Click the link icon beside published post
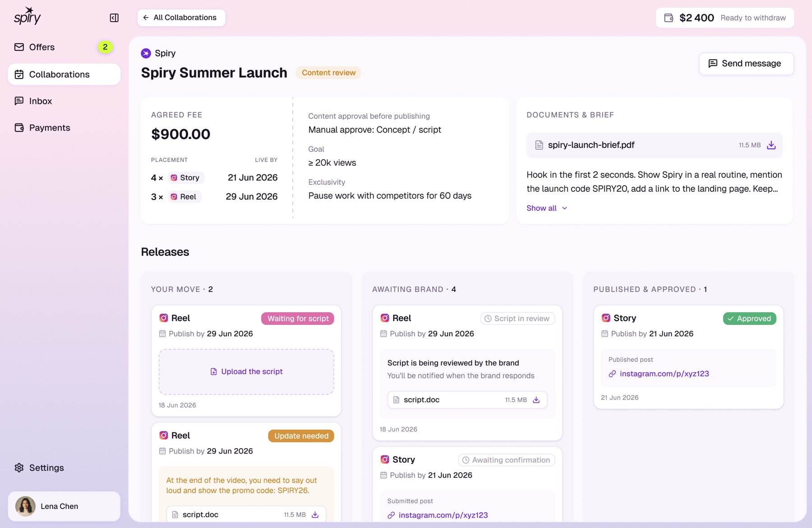Viewport: 812px width, 528px height. [612, 374]
